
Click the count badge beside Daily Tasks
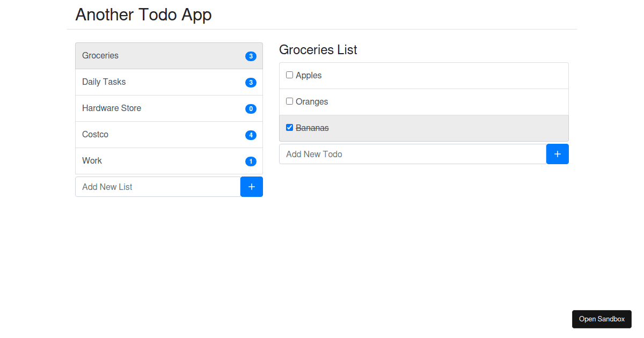coord(251,82)
